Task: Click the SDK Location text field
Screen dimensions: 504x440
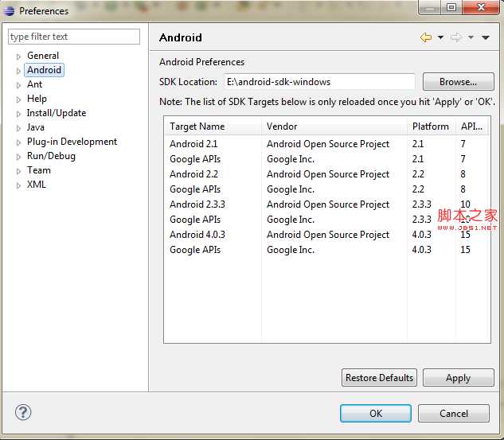Action: point(319,82)
